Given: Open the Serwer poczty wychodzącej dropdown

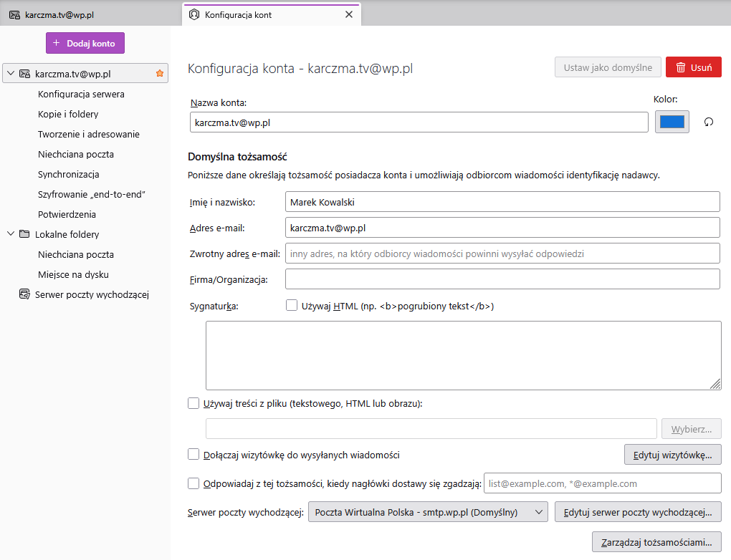Looking at the screenshot, I should tap(428, 513).
